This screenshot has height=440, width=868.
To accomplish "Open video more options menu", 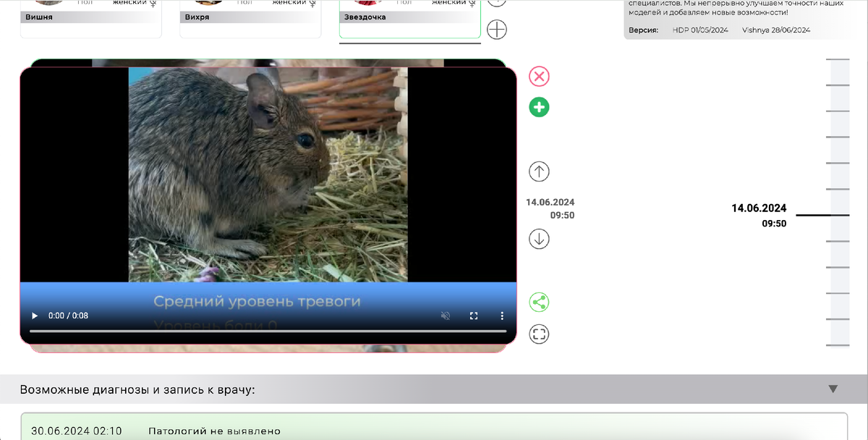I will click(502, 316).
